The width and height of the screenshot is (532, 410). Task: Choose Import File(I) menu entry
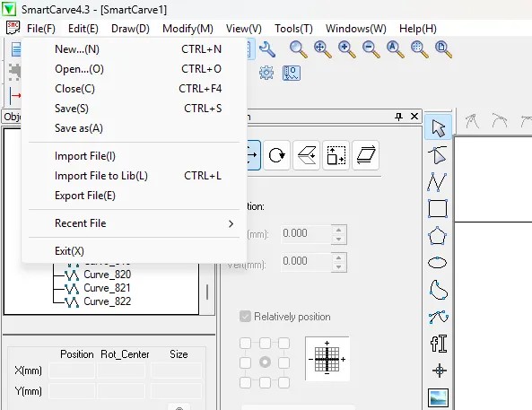134,156
